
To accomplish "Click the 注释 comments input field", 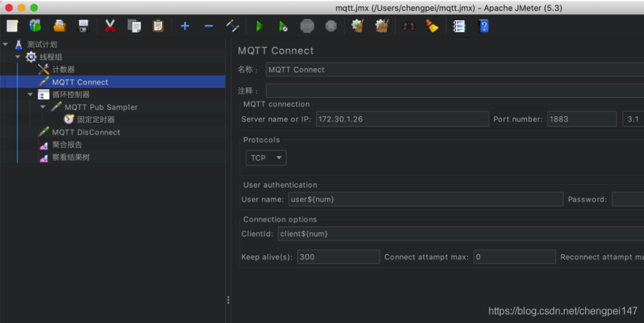I will [x=455, y=90].
